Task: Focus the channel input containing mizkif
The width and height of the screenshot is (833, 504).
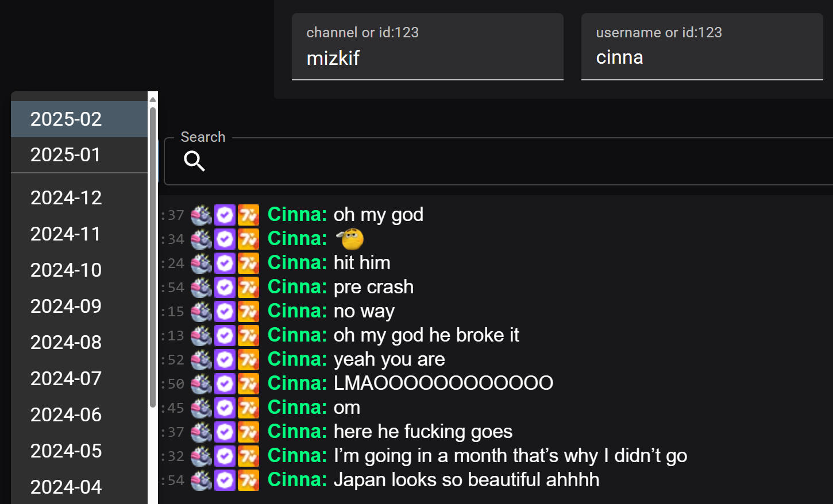Action: pyautogui.click(x=427, y=46)
